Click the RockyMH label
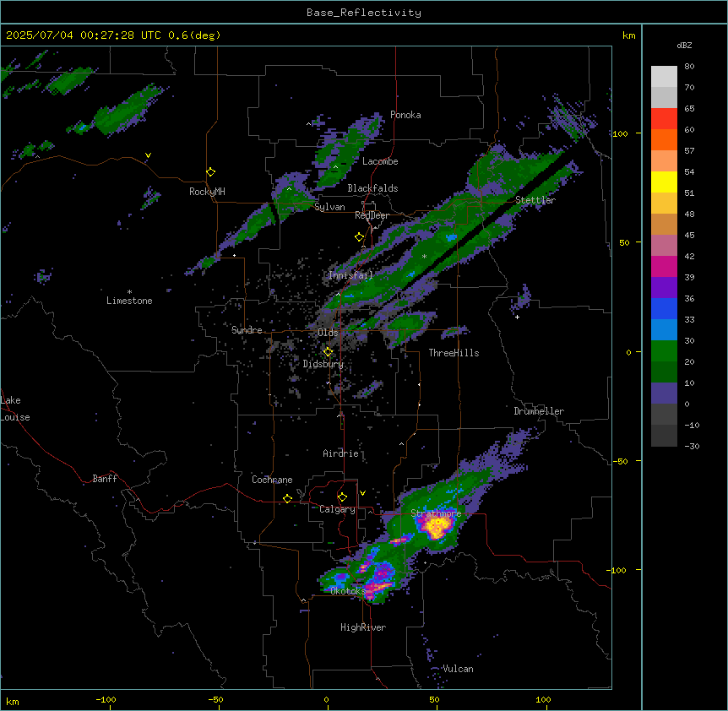Image resolution: width=728 pixels, height=711 pixels. (207, 192)
